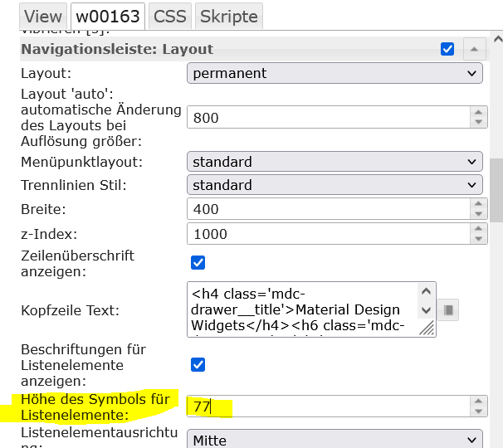Decrease the Breite value
This screenshot has height=448, width=503.
point(479,214)
